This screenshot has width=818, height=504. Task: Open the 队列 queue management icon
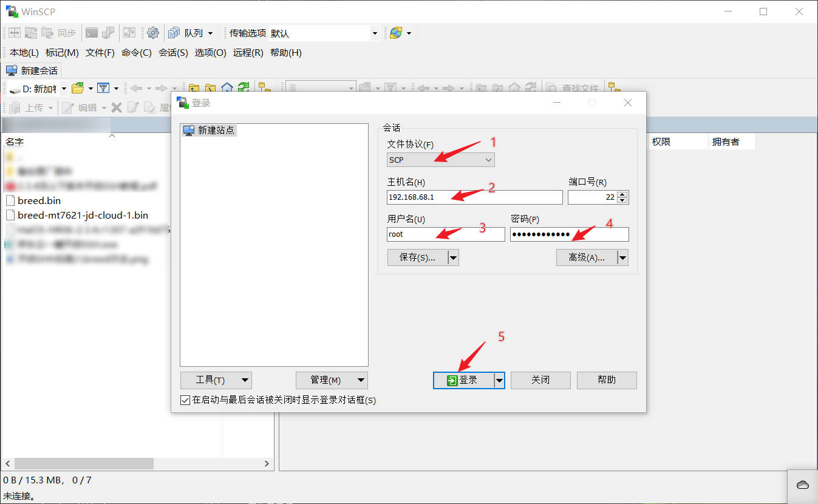coord(174,33)
